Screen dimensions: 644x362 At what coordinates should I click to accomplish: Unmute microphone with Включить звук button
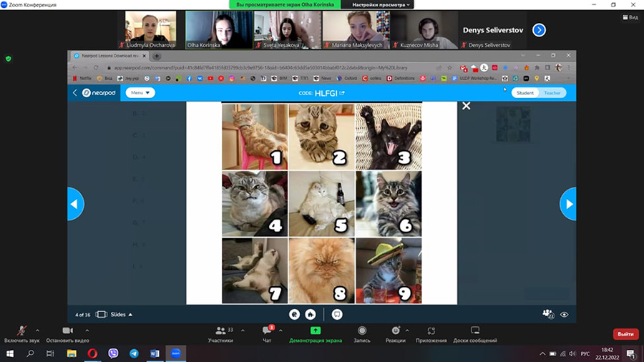click(x=21, y=334)
